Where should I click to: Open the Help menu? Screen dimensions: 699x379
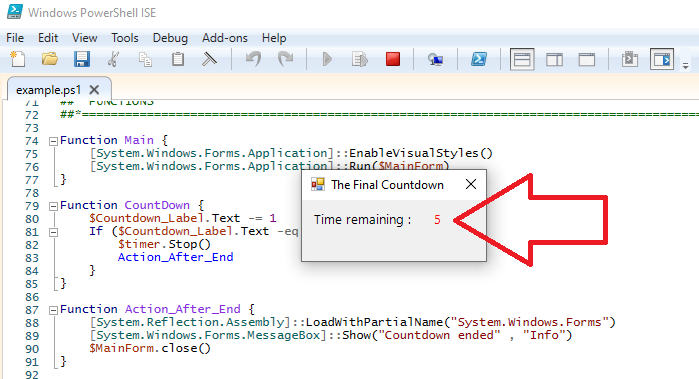274,38
